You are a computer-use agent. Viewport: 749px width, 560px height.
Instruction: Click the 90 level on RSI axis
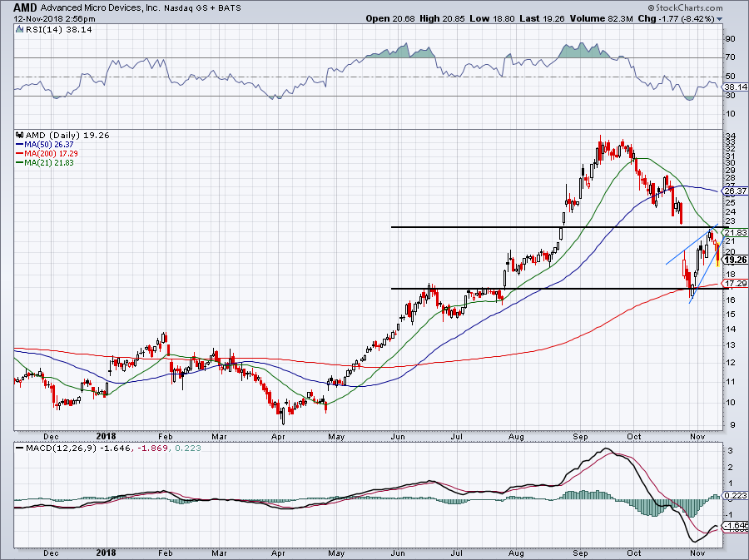pos(731,39)
